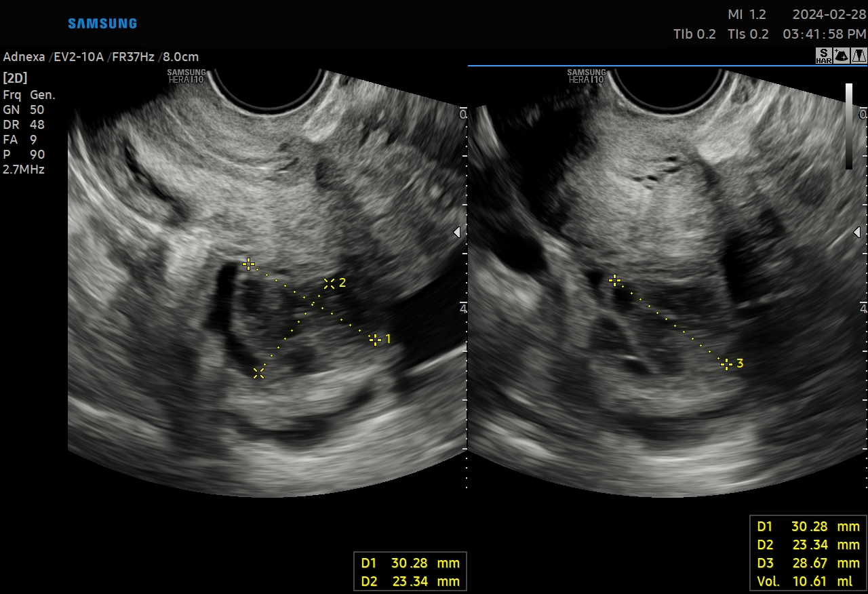Click the GN 50 gain parameter
This screenshot has height=594, width=868.
(24, 110)
